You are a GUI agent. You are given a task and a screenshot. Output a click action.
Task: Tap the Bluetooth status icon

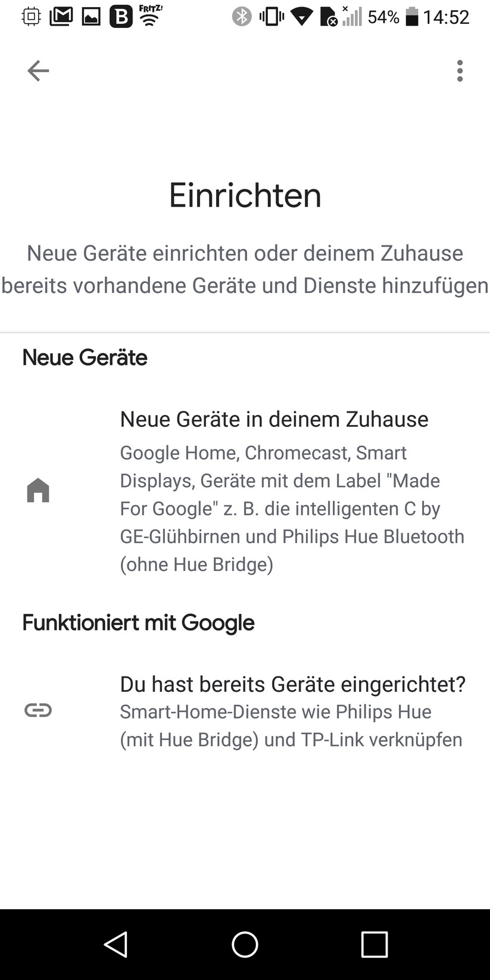241,17
